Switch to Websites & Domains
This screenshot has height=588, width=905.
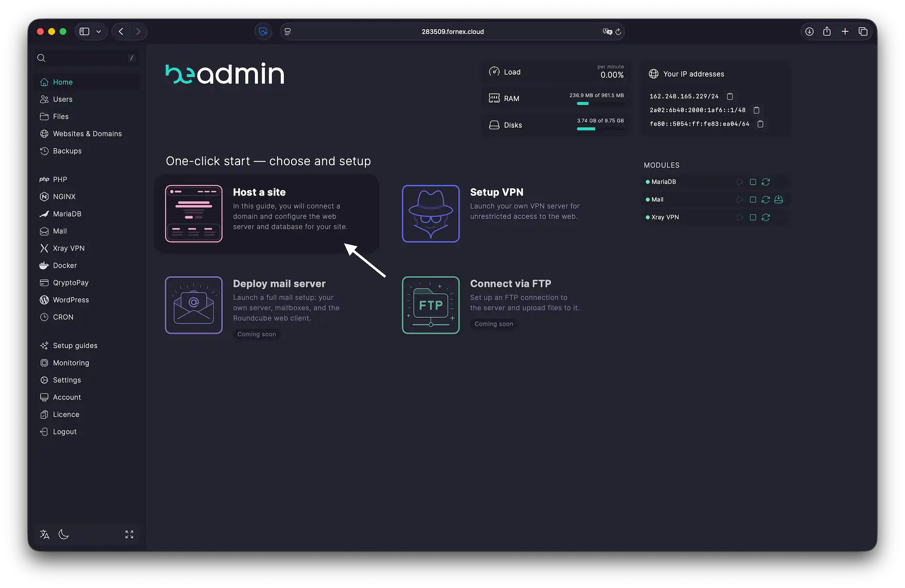pos(87,133)
